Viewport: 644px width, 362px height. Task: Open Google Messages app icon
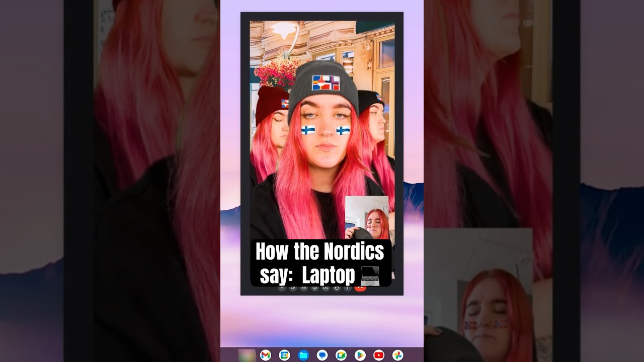tap(322, 355)
